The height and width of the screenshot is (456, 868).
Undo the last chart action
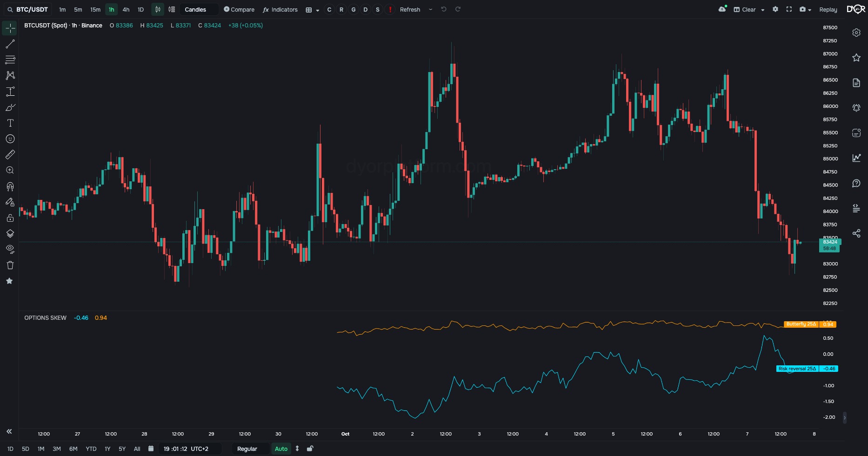pos(444,9)
